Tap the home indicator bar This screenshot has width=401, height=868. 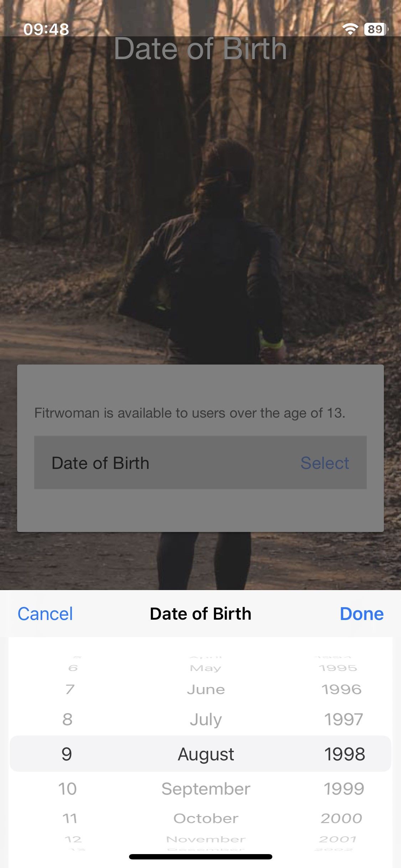click(x=200, y=857)
